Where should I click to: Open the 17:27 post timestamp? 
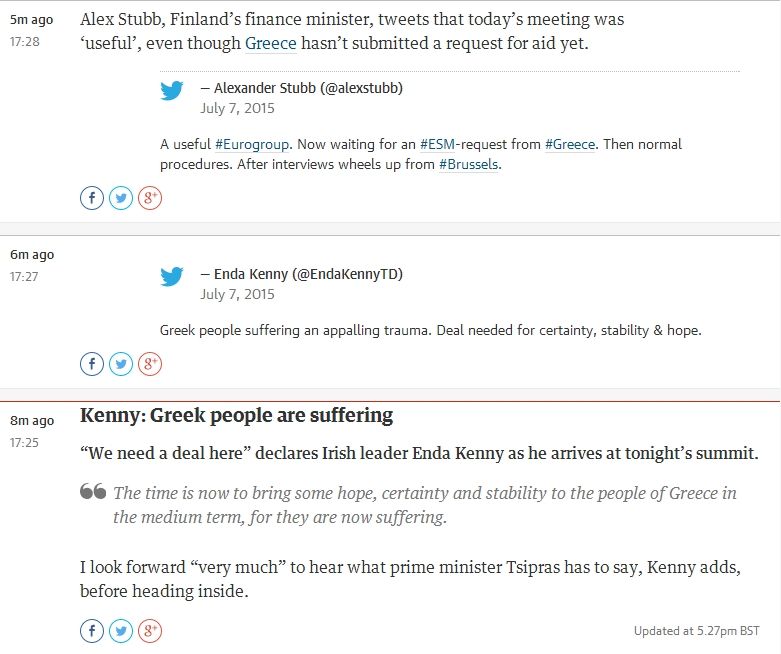point(24,276)
